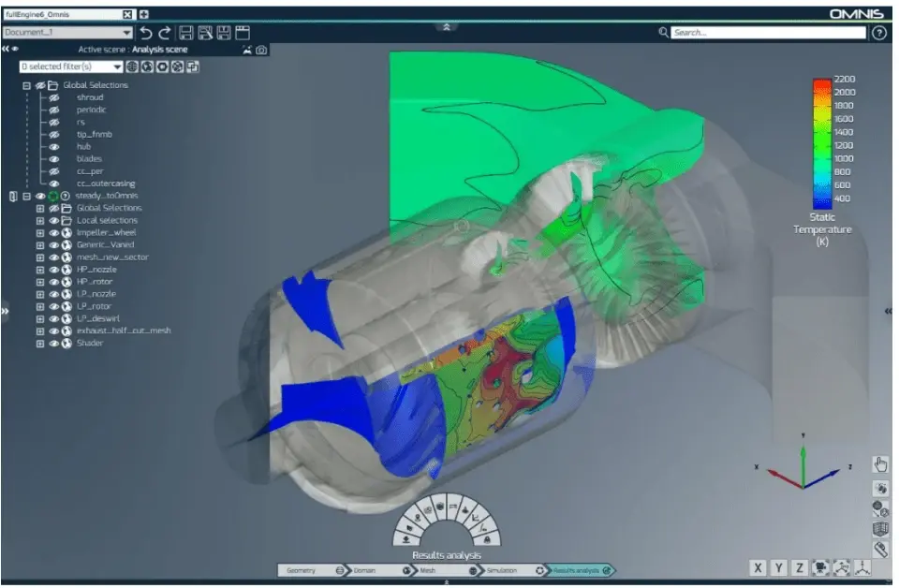
Task: Click the third floppy-disk save icon
Action: click(224, 33)
